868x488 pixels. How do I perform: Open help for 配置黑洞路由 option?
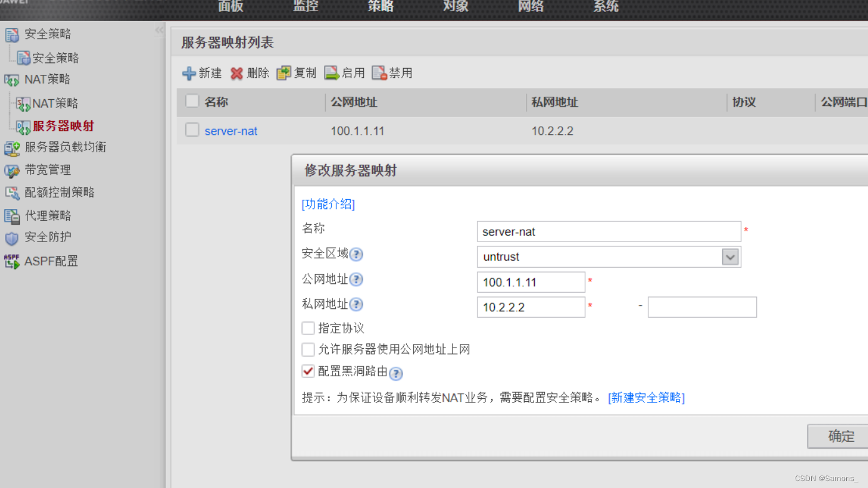[x=396, y=374]
